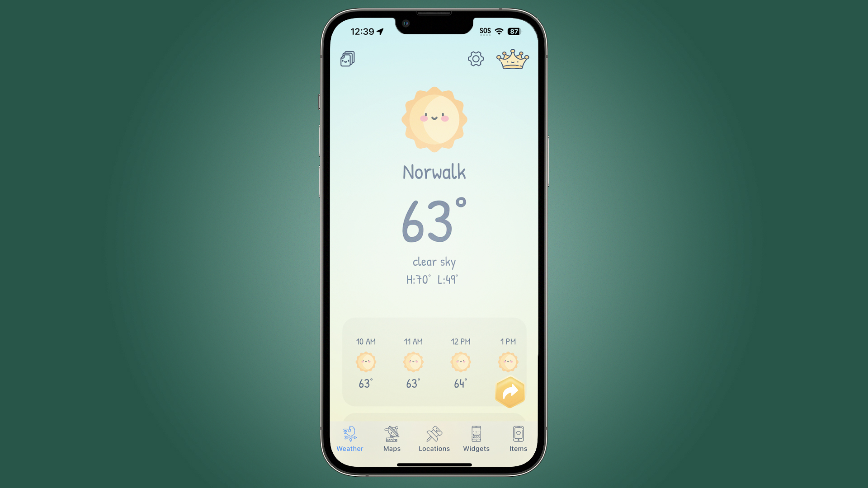Viewport: 868px width, 488px height.
Task: Select the 12 PM hourly forecast
Action: tap(460, 361)
